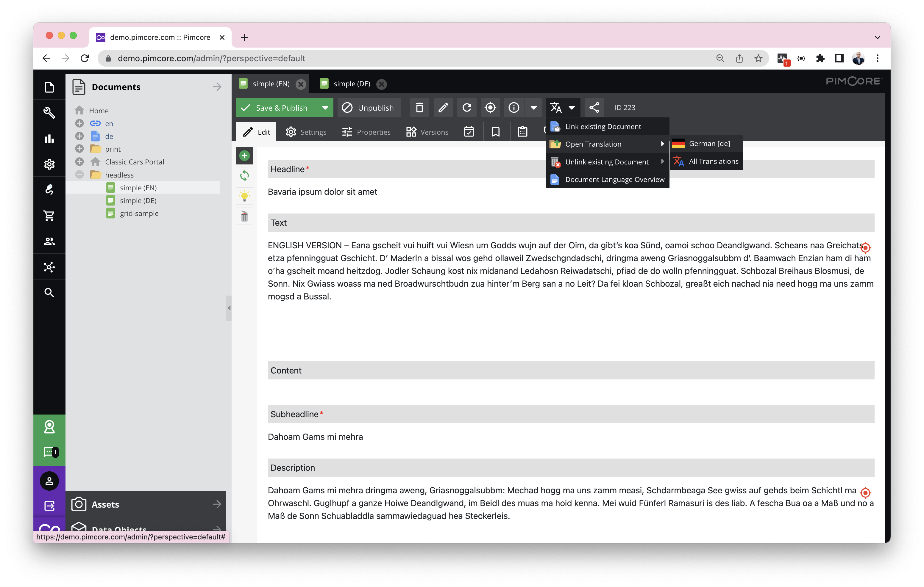Open the Save & Publish dropdown arrow
This screenshot has height=587, width=924.
click(325, 108)
